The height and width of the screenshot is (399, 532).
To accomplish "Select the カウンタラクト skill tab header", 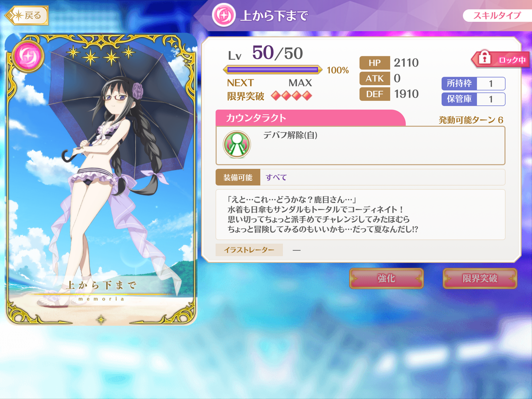I will (x=310, y=118).
